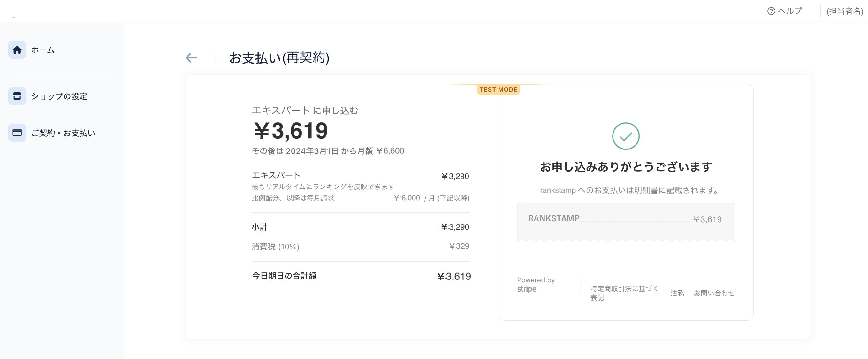The image size is (868, 359).
Task: Open 特定商取引法に基づく表記 link
Action: (x=624, y=293)
